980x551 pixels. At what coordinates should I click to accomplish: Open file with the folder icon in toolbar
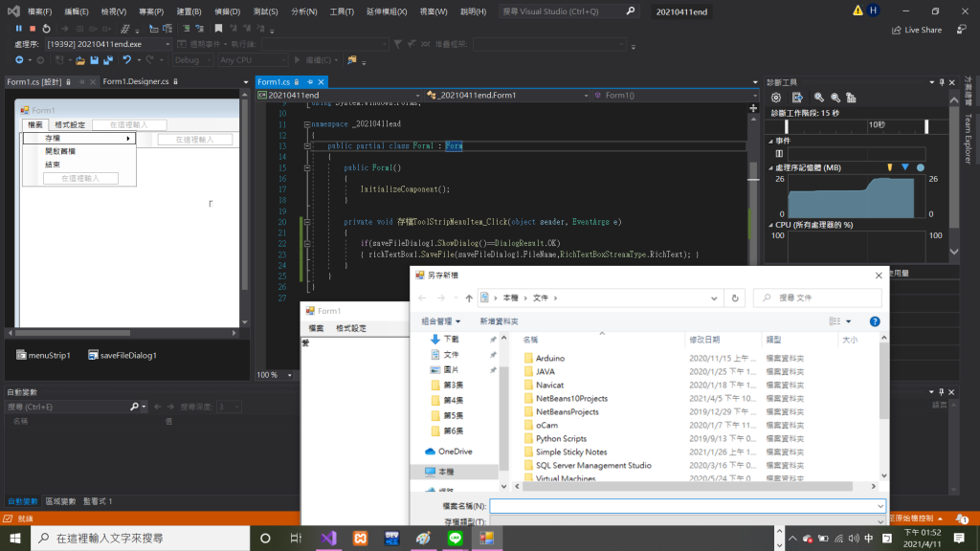(80, 60)
